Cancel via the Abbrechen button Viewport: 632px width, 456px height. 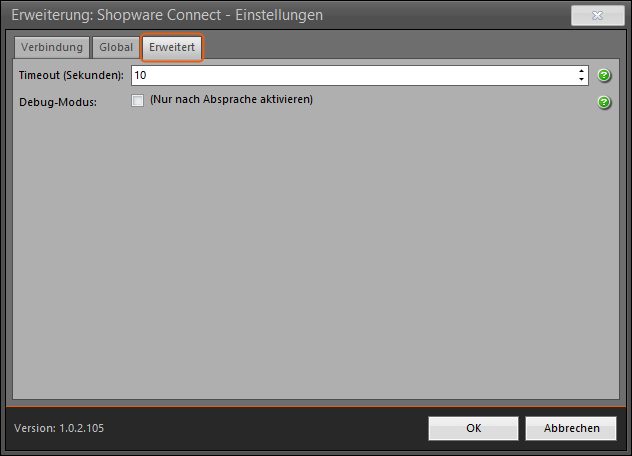[x=571, y=428]
